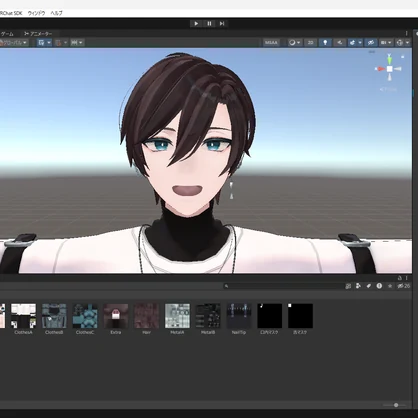Screen dimensions: 418x418
Task: Expand the ruler snapping dropdown arrow
Action: tap(81, 42)
